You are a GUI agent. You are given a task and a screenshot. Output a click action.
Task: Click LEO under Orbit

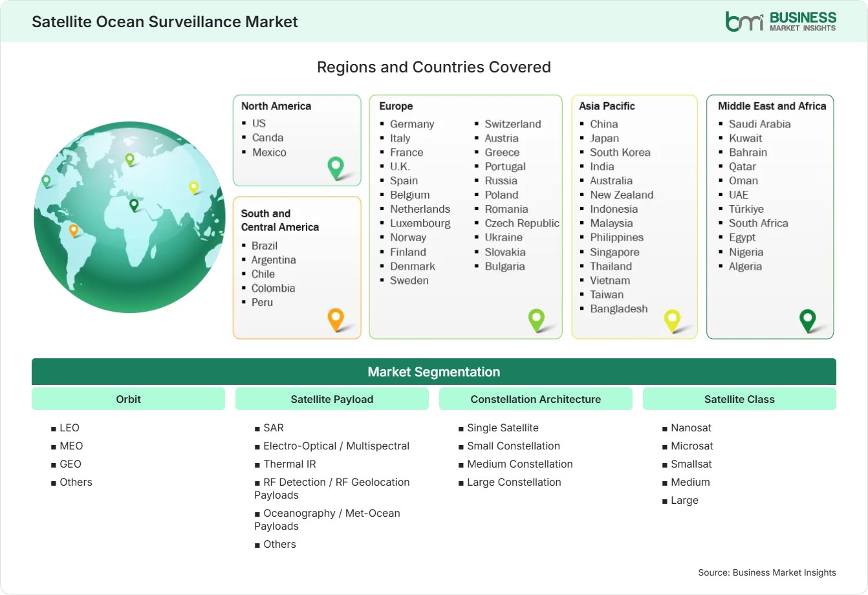[69, 428]
